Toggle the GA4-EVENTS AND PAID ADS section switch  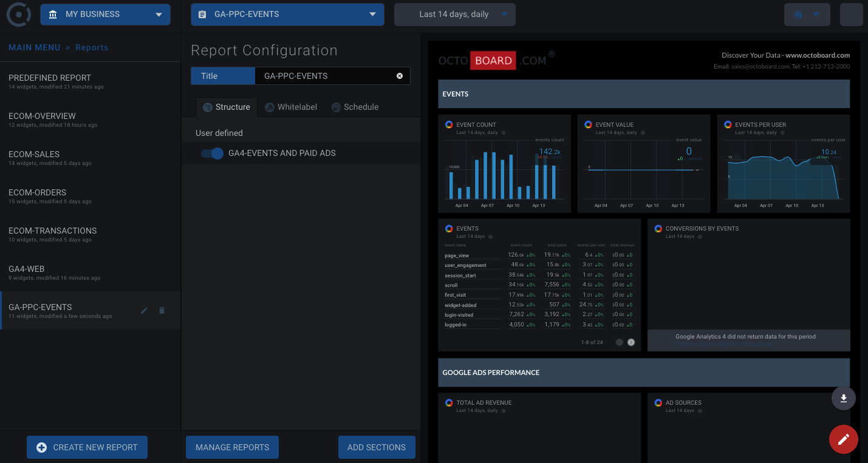(213, 154)
